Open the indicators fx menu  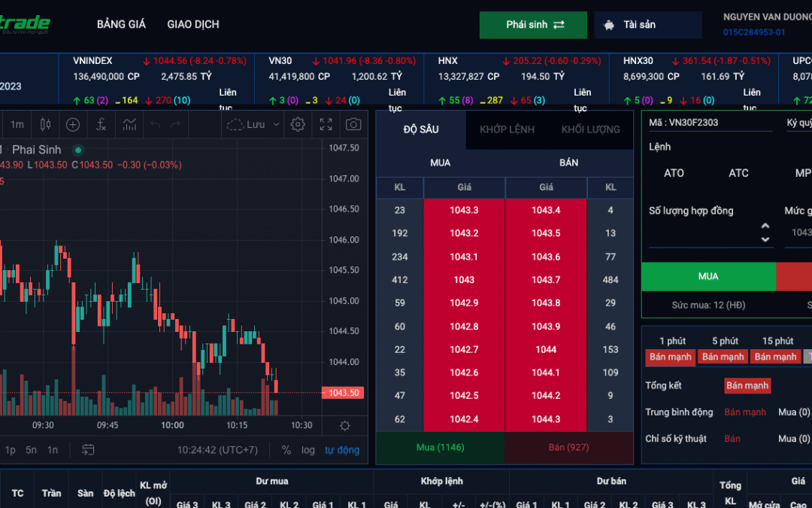(x=101, y=124)
